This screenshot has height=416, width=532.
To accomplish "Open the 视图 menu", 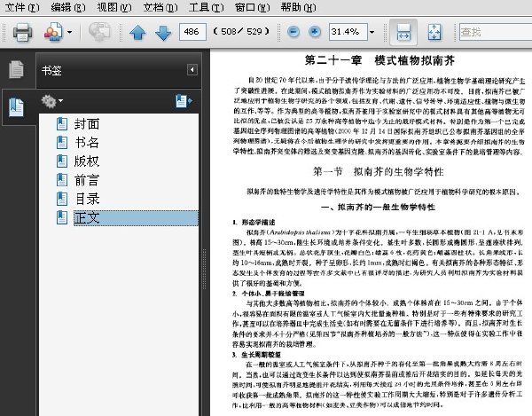I will (x=114, y=7).
